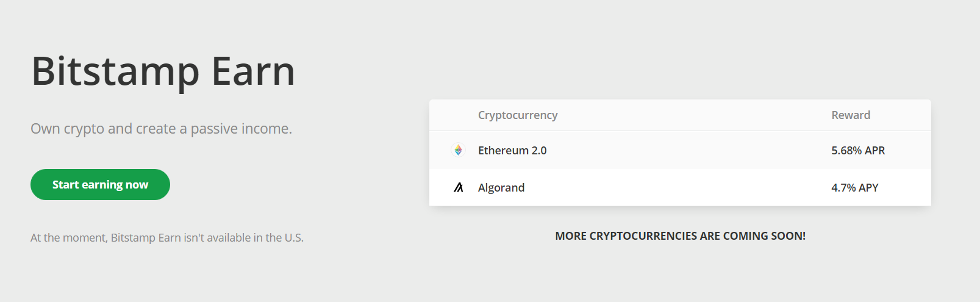
Task: Click the APR label in Ethereum row
Action: pos(874,150)
